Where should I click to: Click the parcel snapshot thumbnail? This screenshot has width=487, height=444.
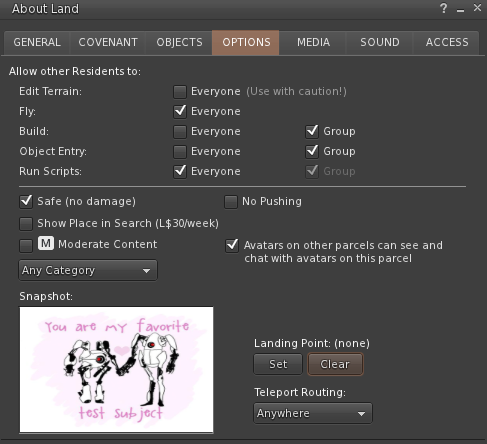point(116,370)
